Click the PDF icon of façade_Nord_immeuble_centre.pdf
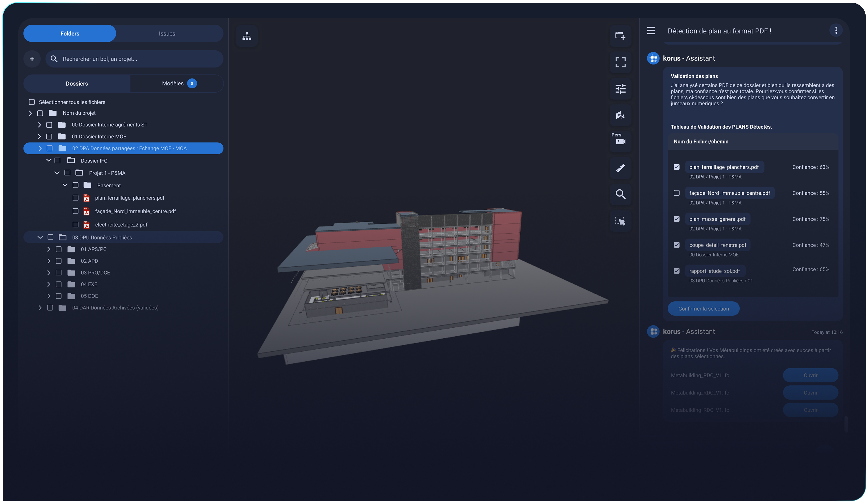Image resolution: width=868 pixels, height=503 pixels. (x=86, y=211)
